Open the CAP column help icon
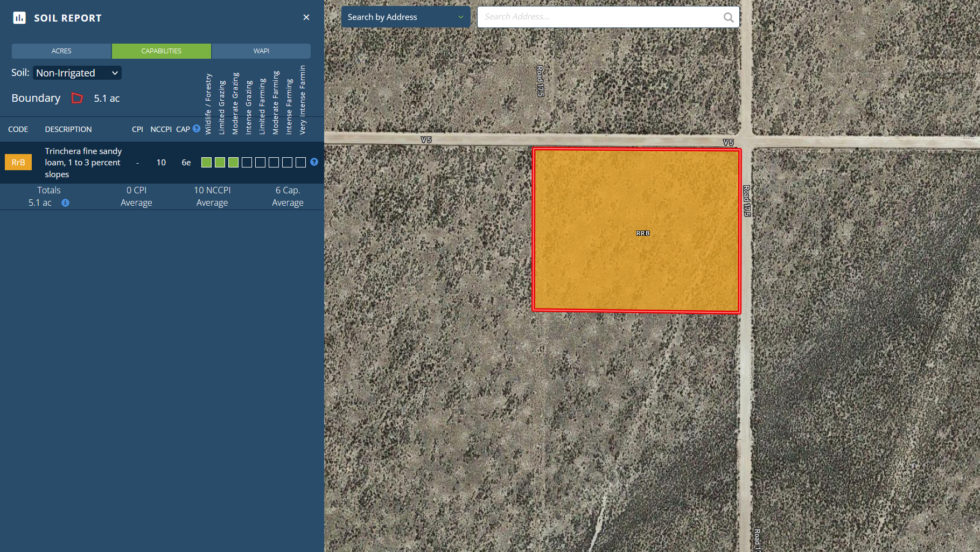980x552 pixels. point(197,129)
